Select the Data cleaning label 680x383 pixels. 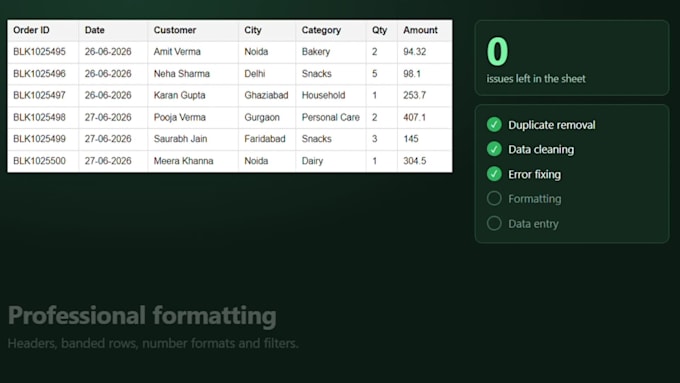pos(541,150)
